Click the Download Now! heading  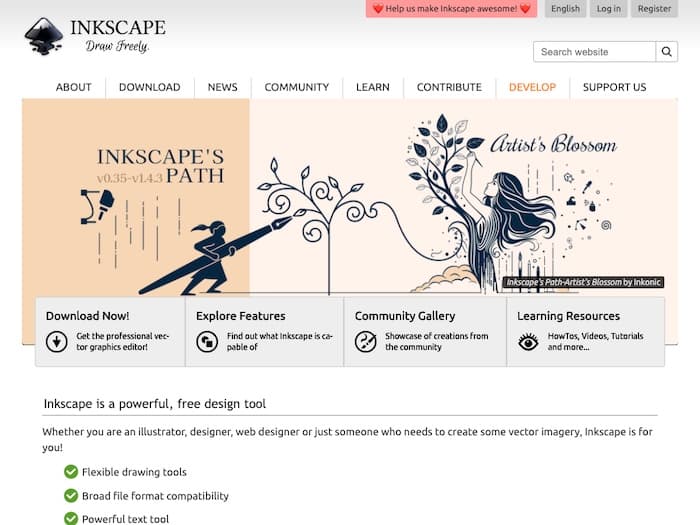point(88,316)
